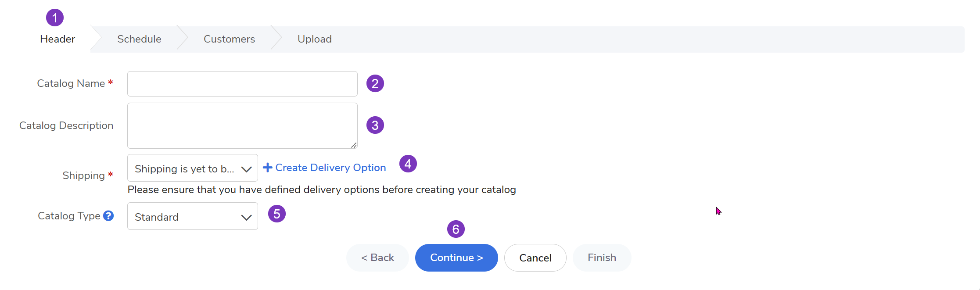This screenshot has width=980, height=290.
Task: Click the purple number 5 annotation badge
Action: pos(277,214)
